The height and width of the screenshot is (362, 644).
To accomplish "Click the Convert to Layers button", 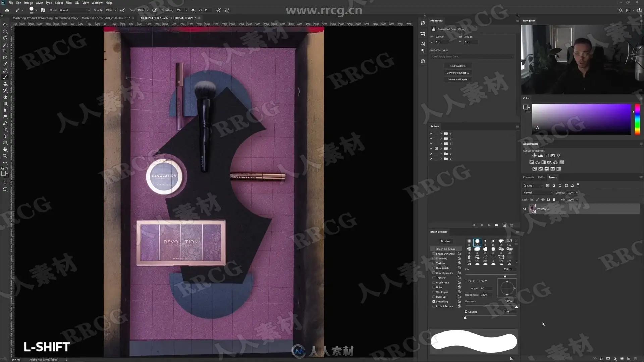I will (x=458, y=79).
